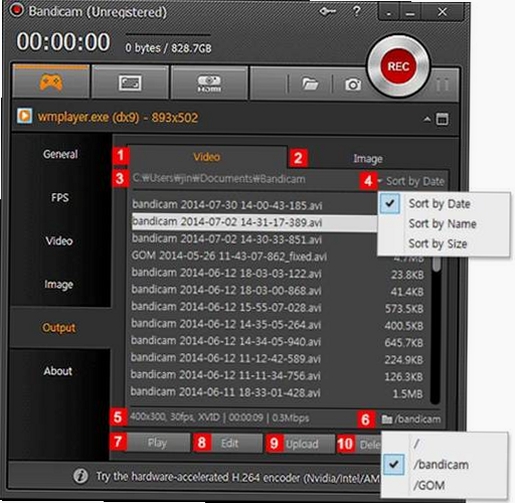This screenshot has width=515, height=503.
Task: Select the screen rectangle recording mode icon
Action: pos(130,83)
